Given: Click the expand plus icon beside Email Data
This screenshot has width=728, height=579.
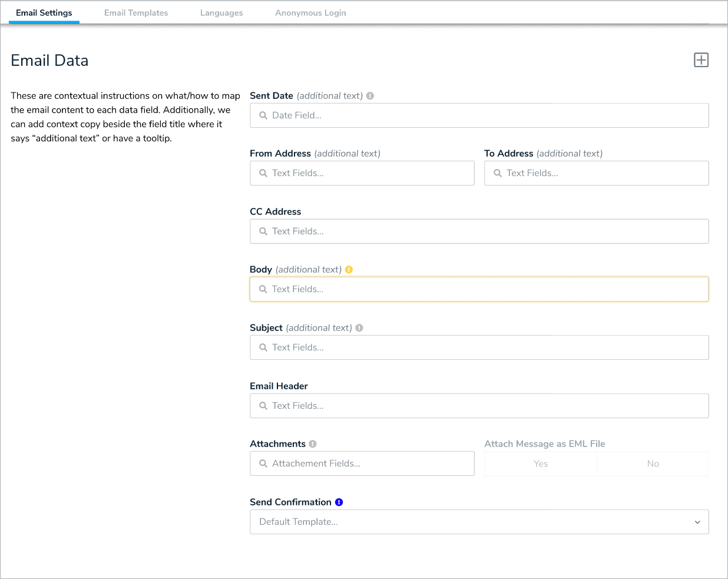Looking at the screenshot, I should (701, 60).
